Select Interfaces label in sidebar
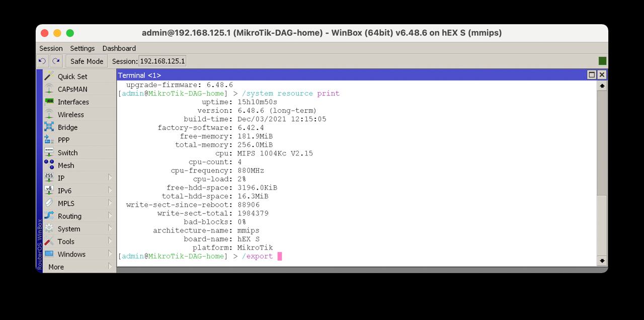 pos(73,102)
